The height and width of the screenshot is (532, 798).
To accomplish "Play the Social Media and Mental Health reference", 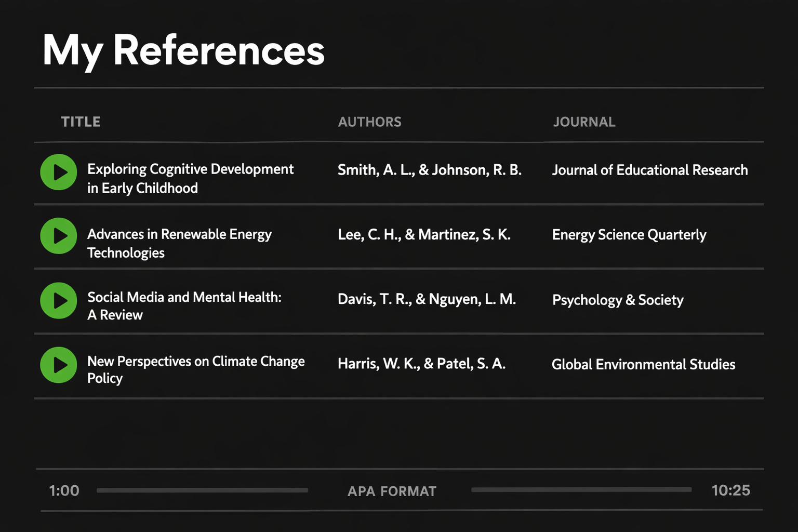I will 59,300.
